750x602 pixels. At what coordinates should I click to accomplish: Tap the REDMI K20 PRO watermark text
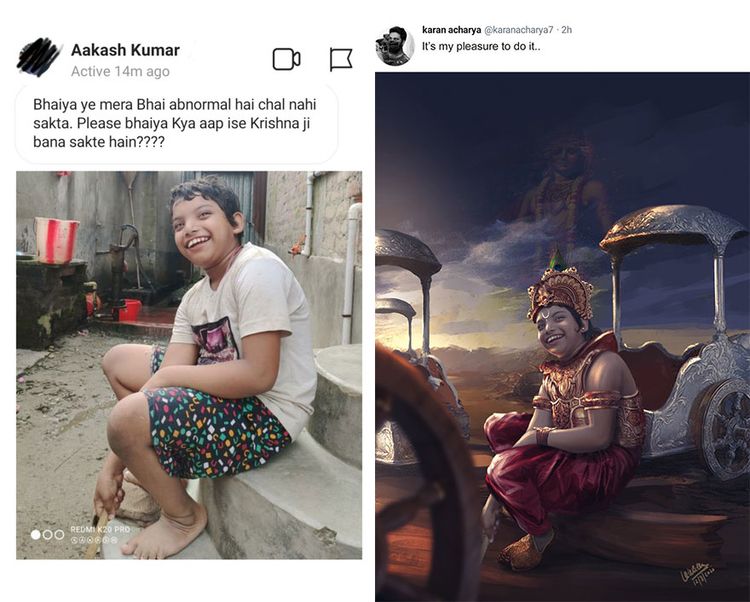coord(100,528)
